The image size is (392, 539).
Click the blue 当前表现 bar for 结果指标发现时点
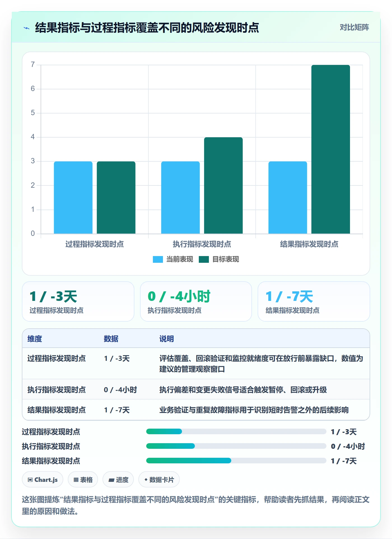(288, 198)
